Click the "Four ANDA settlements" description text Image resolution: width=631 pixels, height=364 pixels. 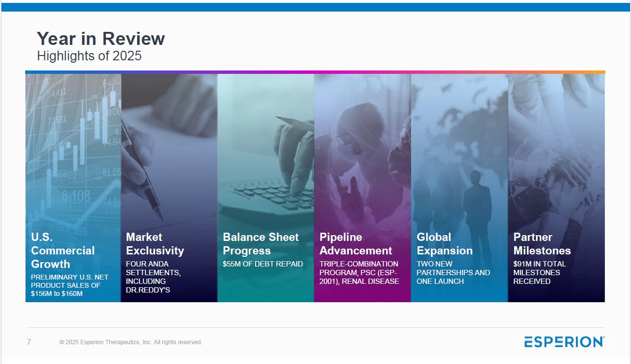click(x=153, y=277)
